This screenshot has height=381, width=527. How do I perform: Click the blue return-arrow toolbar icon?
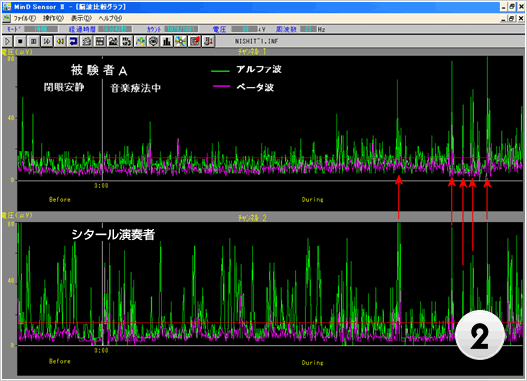click(x=73, y=41)
